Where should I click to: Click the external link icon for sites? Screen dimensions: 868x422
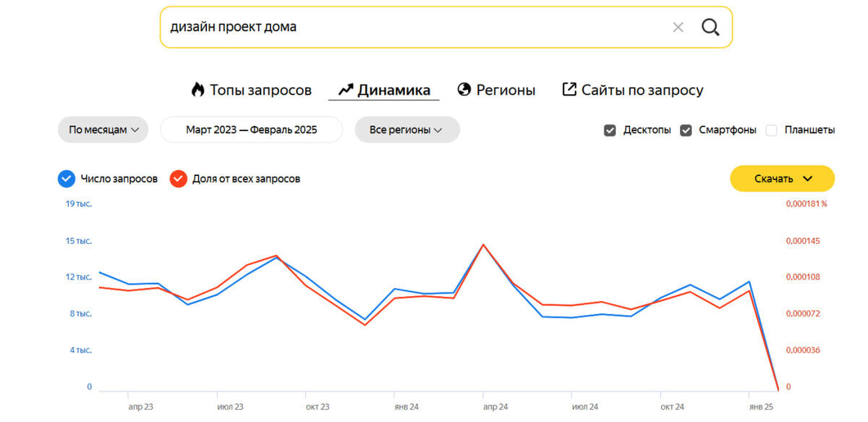click(x=569, y=90)
